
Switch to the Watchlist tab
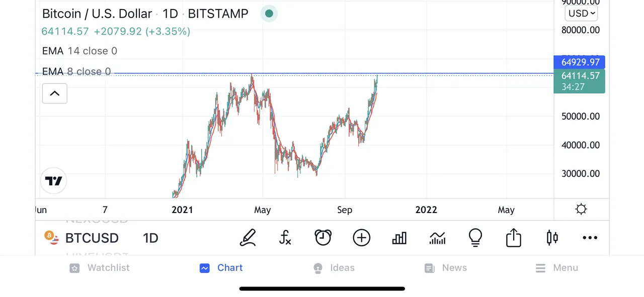(x=100, y=268)
